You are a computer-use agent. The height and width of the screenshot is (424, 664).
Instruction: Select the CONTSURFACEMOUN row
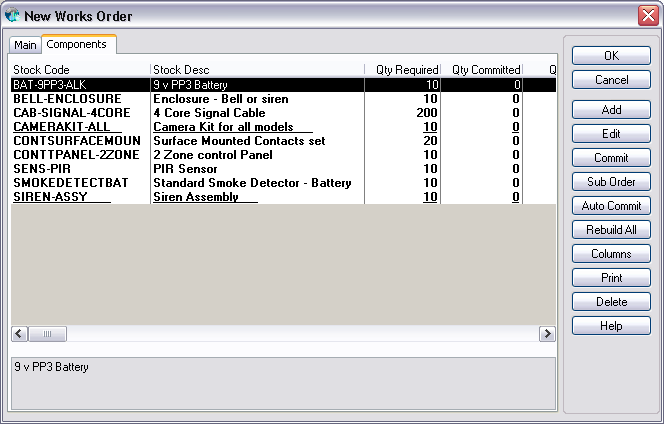coord(283,141)
